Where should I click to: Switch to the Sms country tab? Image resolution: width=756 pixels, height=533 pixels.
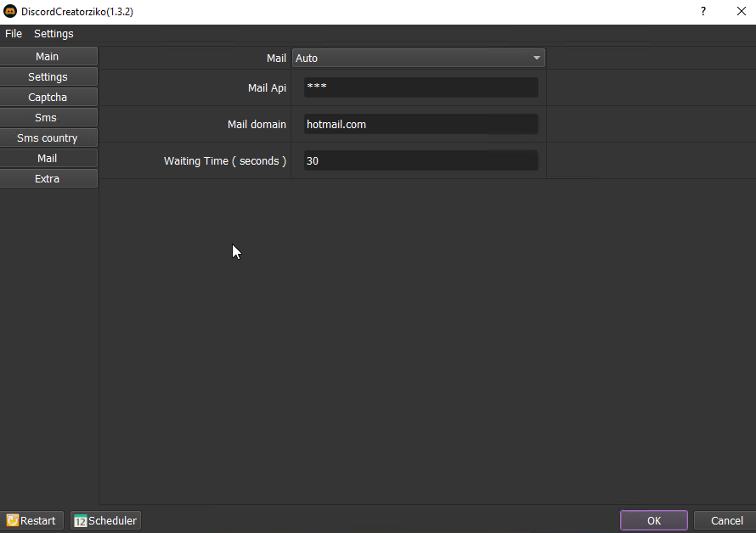(x=48, y=137)
